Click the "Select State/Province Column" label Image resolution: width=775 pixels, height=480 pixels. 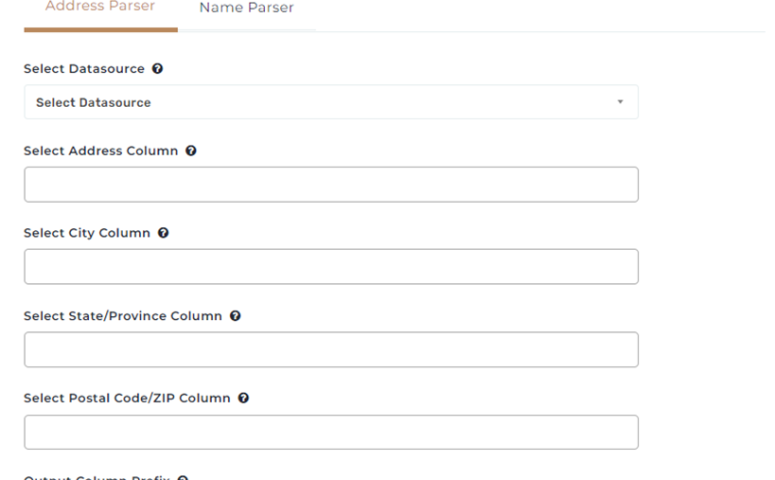122,316
